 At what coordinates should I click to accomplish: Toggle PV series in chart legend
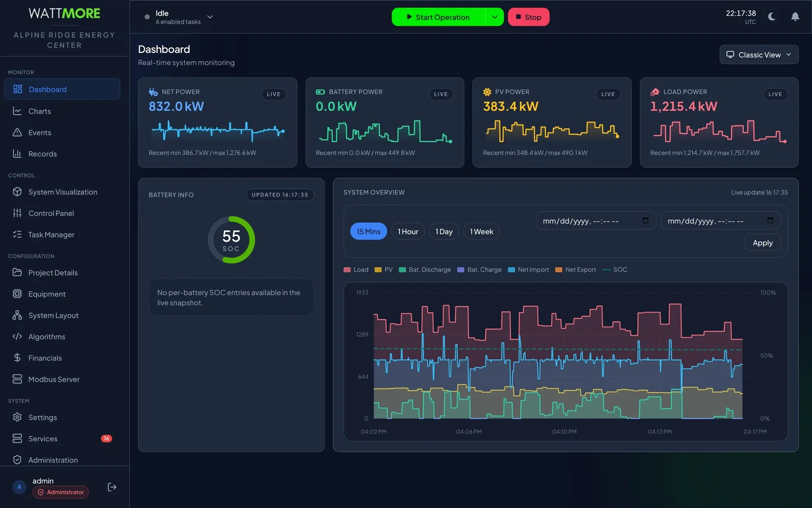coord(384,270)
